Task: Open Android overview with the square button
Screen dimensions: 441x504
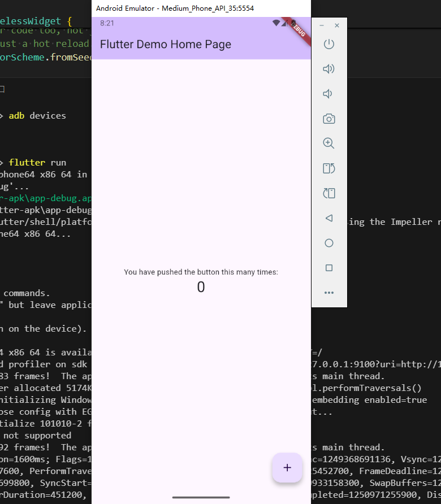Action: (328, 268)
